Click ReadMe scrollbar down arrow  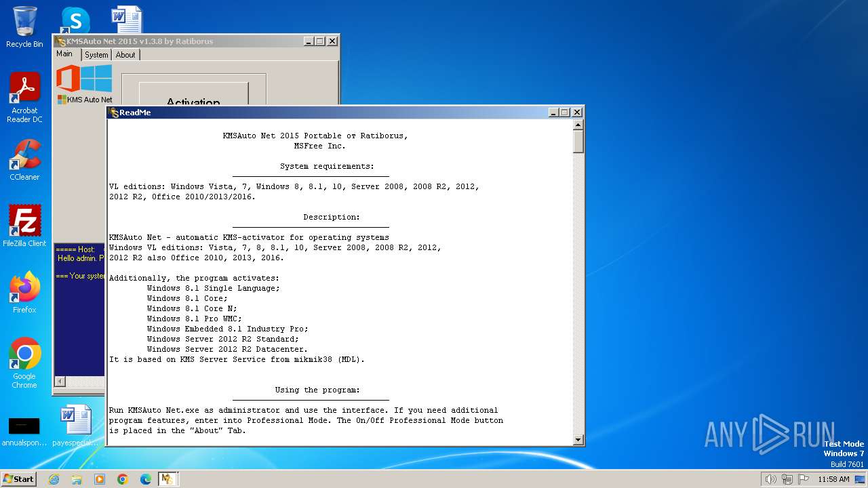pos(578,439)
